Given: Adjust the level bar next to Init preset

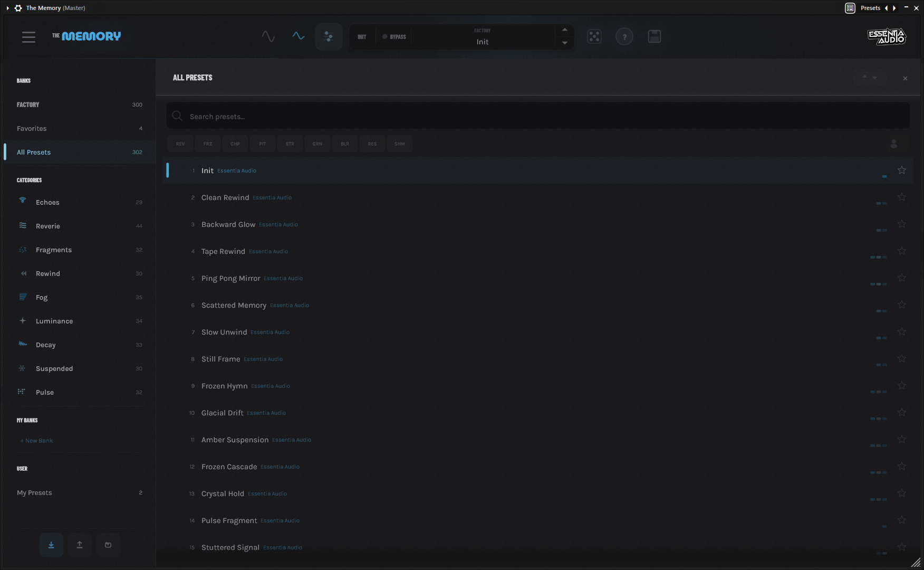Looking at the screenshot, I should (885, 177).
